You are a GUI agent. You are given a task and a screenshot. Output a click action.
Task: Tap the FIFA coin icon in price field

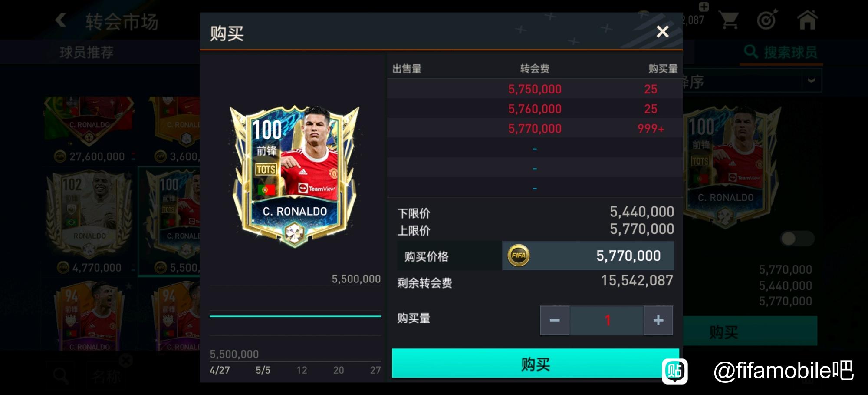[x=519, y=256]
